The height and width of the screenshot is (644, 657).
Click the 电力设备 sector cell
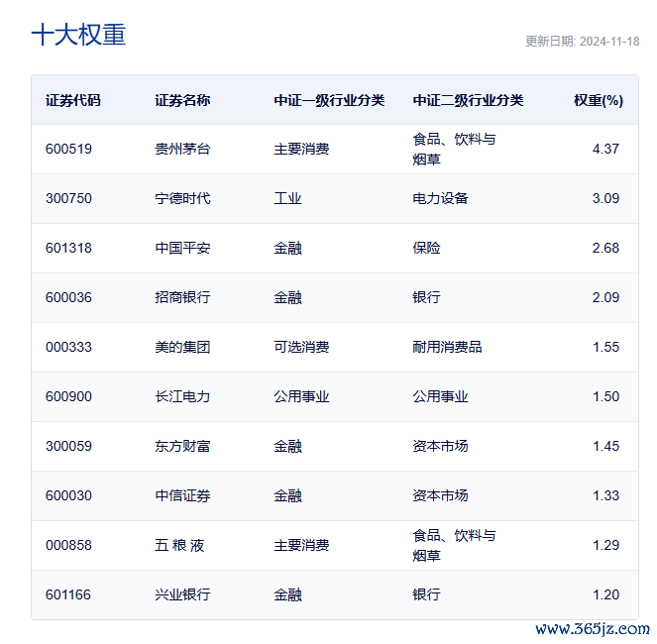pos(440,198)
